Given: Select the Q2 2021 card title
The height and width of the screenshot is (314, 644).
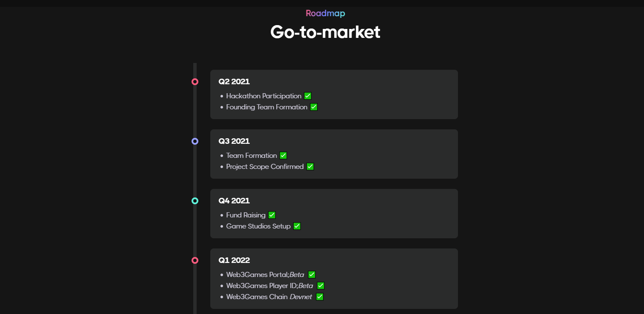Looking at the screenshot, I should (x=234, y=82).
